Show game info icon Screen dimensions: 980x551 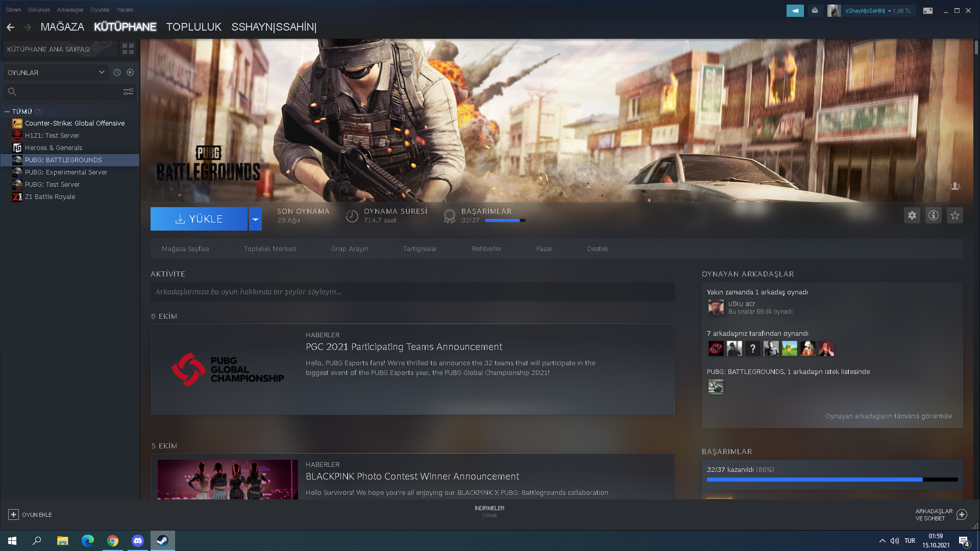pyautogui.click(x=934, y=215)
